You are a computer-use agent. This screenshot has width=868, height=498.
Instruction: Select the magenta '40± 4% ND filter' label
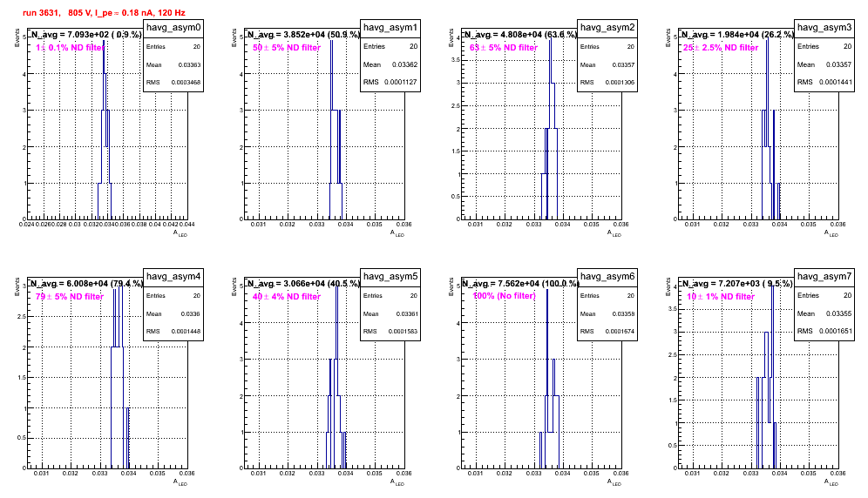click(x=287, y=297)
